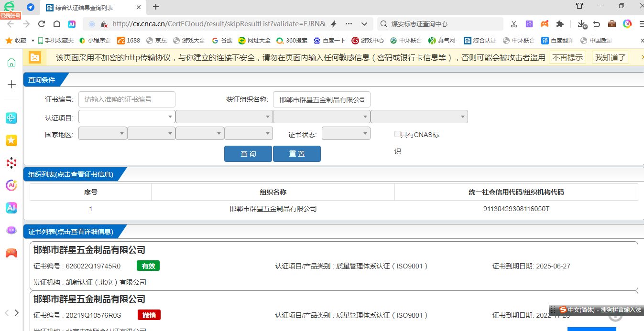Open certificate 626022Q19745R0 details

[x=334, y=266]
